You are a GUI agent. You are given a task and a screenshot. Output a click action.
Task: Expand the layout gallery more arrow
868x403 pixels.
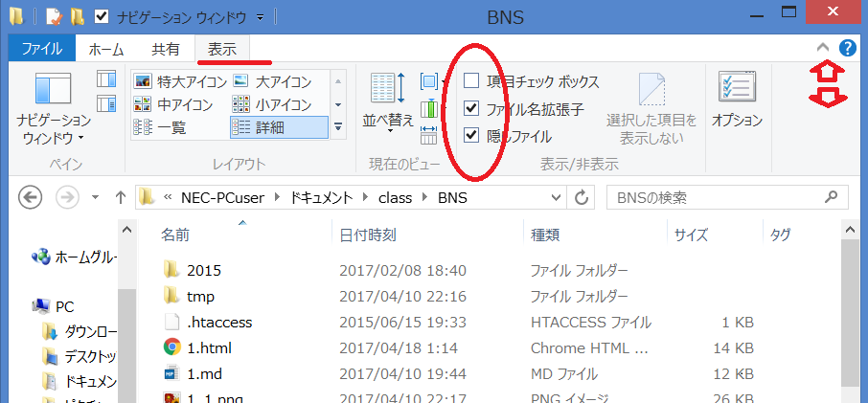point(338,127)
